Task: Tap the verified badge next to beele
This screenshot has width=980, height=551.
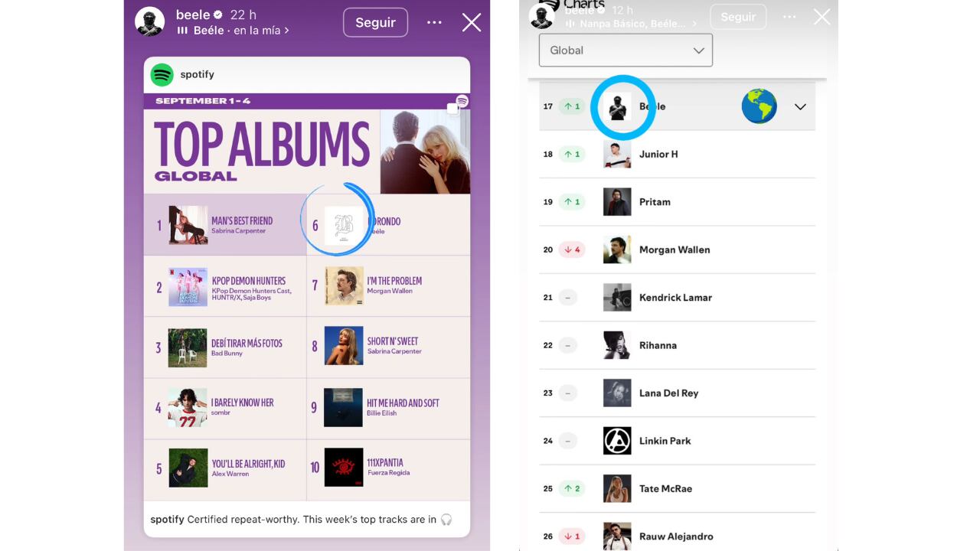Action: click(x=218, y=15)
